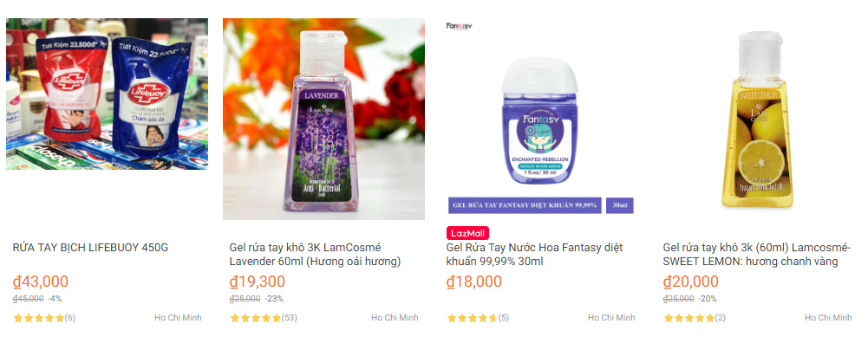Click the ₫19,300 price of Lavender gel
The width and height of the screenshot is (868, 350).
point(258,282)
